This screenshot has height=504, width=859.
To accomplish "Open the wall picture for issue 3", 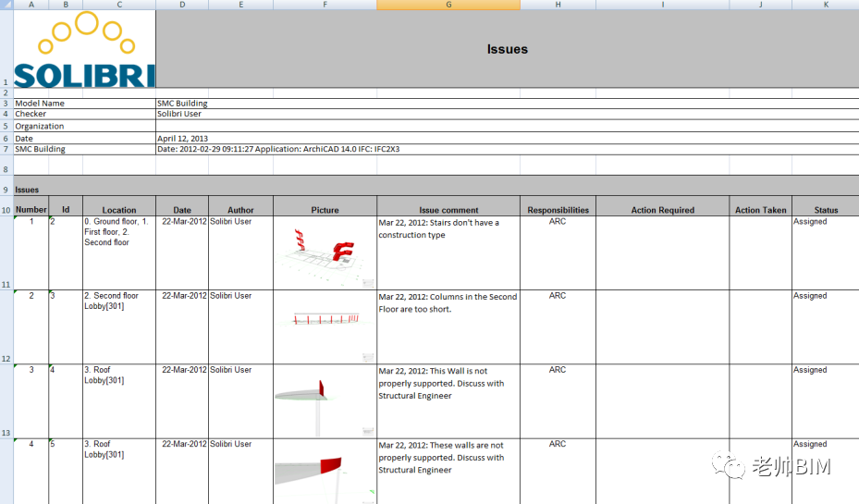I will pyautogui.click(x=325, y=401).
